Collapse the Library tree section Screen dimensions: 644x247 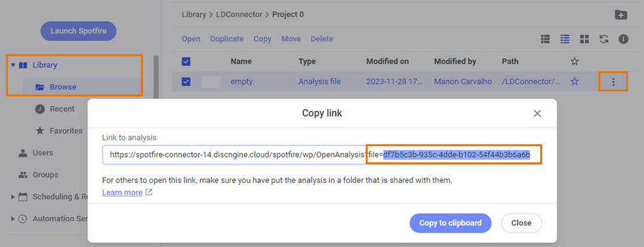(x=13, y=65)
